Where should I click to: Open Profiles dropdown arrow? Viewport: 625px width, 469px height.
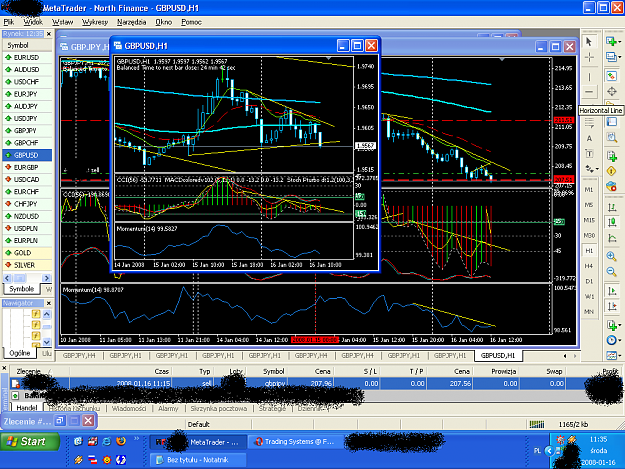click(619, 57)
